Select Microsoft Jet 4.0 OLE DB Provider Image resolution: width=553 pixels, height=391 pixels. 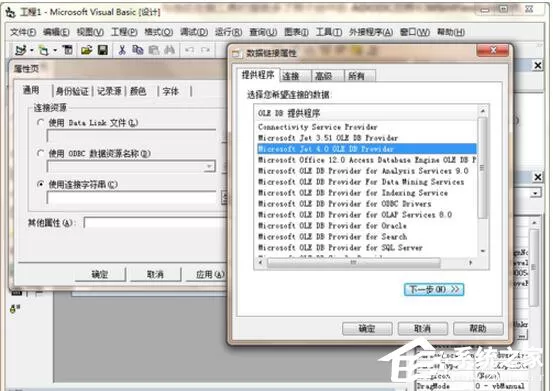367,149
